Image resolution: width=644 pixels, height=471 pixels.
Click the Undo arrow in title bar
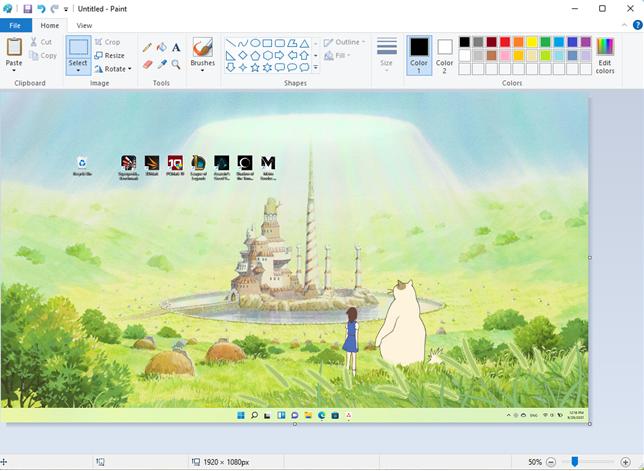41,9
